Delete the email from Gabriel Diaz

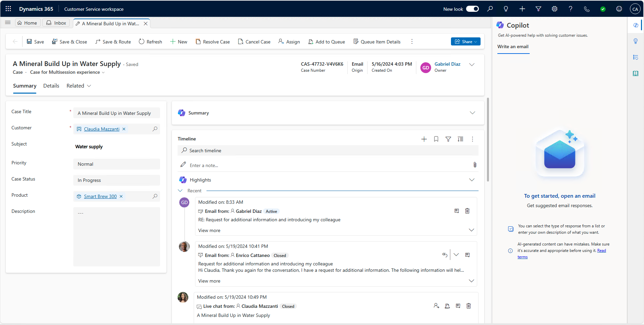tap(467, 210)
